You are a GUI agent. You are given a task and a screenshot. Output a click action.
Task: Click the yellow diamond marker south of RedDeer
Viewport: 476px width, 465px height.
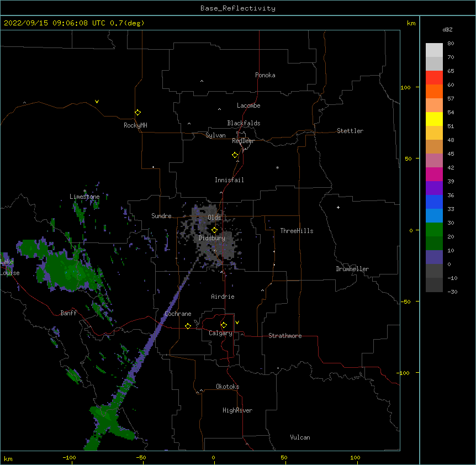(235, 155)
